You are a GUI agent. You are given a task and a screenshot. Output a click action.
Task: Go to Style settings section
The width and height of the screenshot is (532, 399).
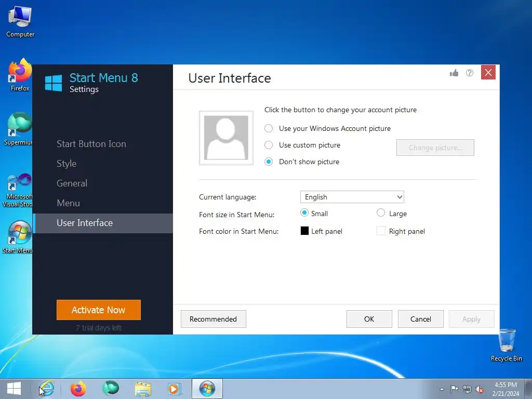[x=66, y=164]
